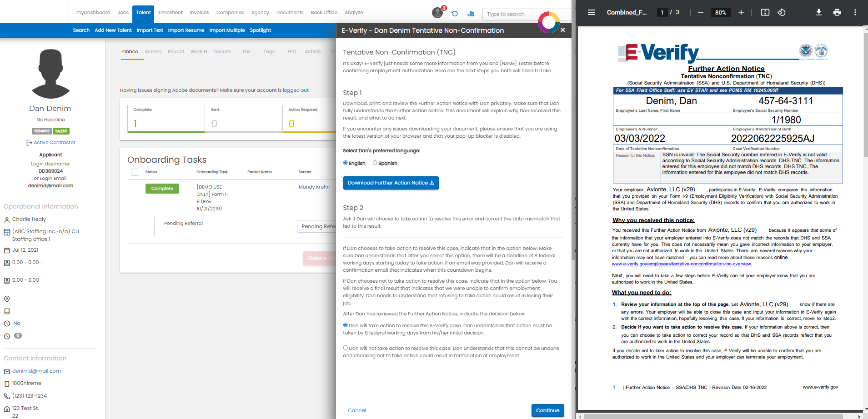Switch to Timesheet tab
Image resolution: width=868 pixels, height=419 pixels.
[170, 13]
